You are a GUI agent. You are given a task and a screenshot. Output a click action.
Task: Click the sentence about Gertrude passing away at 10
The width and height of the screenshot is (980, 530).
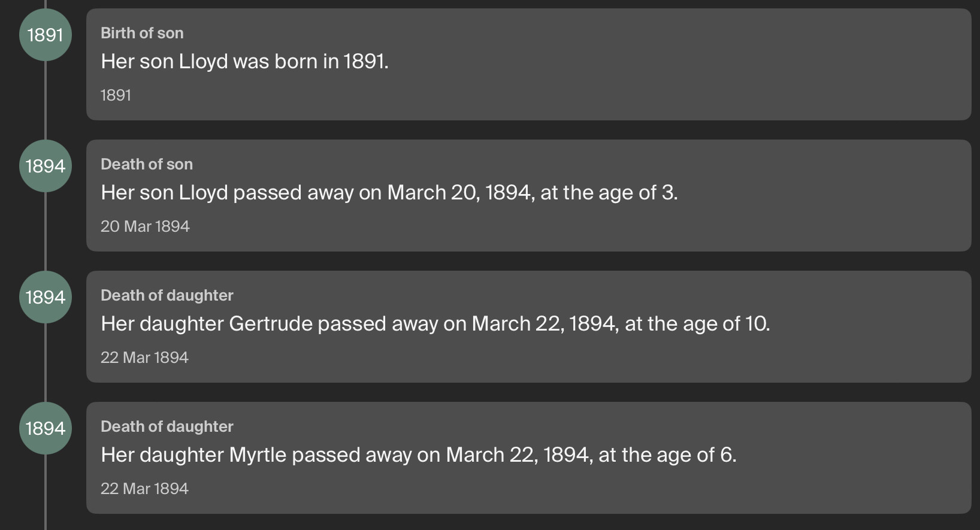[435, 323]
